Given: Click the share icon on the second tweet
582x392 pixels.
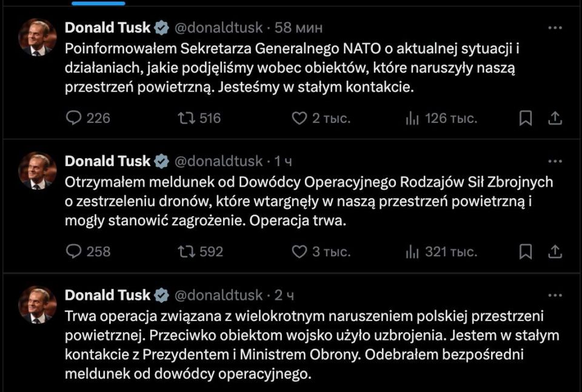Looking at the screenshot, I should (556, 253).
